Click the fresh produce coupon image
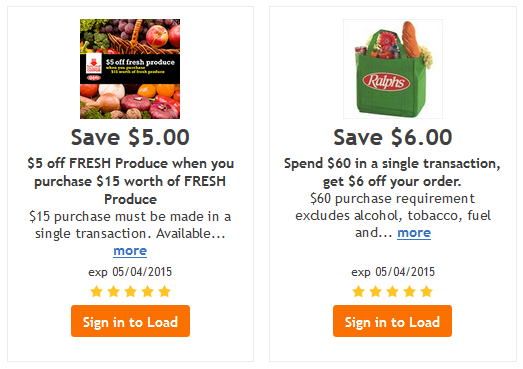Screen dimensions: 523x369 (130, 69)
